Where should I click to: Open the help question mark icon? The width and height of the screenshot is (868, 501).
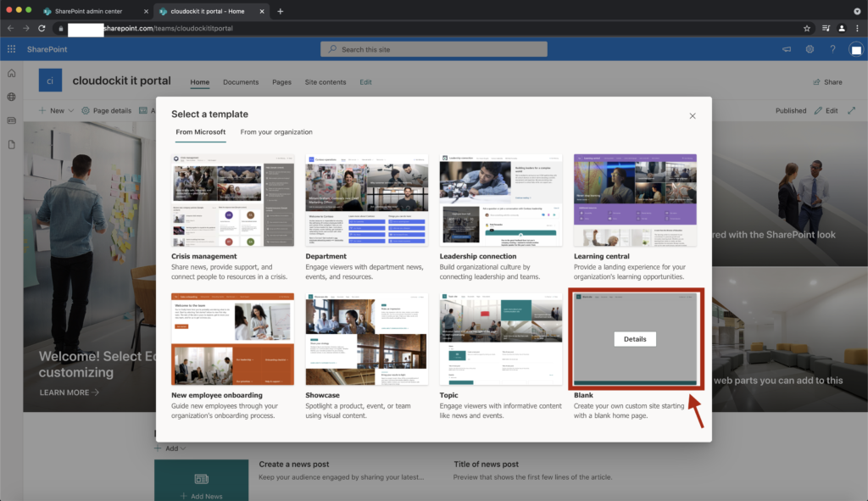(x=832, y=49)
